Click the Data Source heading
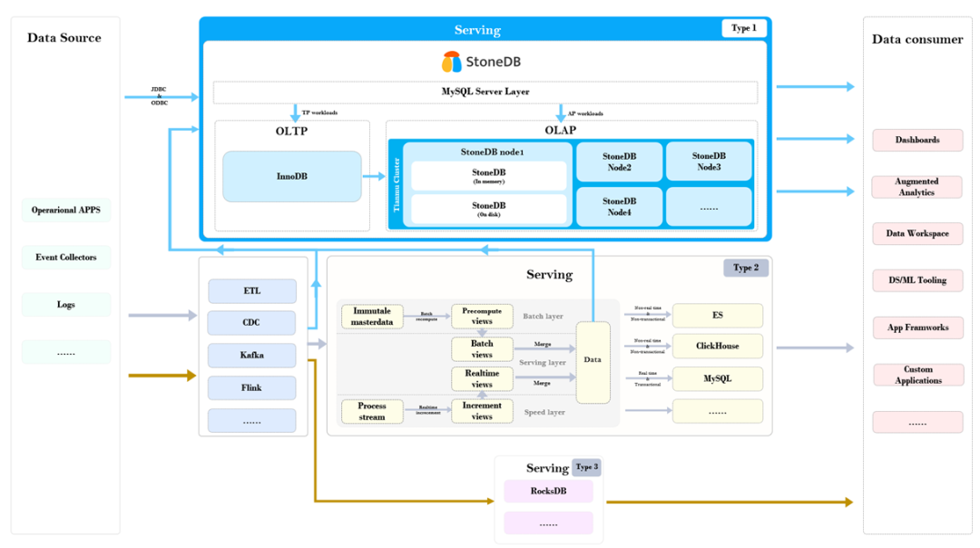980x548 pixels. coord(64,37)
